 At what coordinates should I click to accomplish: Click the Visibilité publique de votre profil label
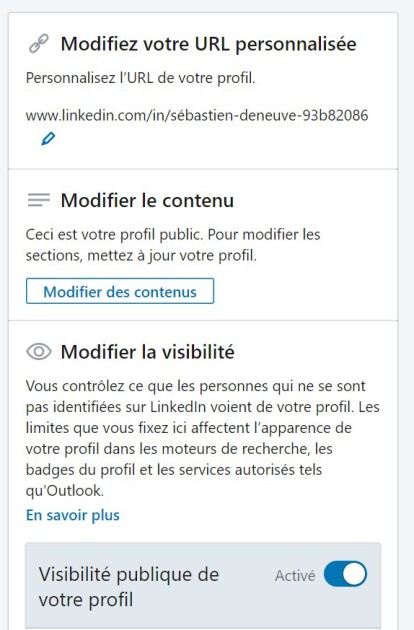point(129,587)
